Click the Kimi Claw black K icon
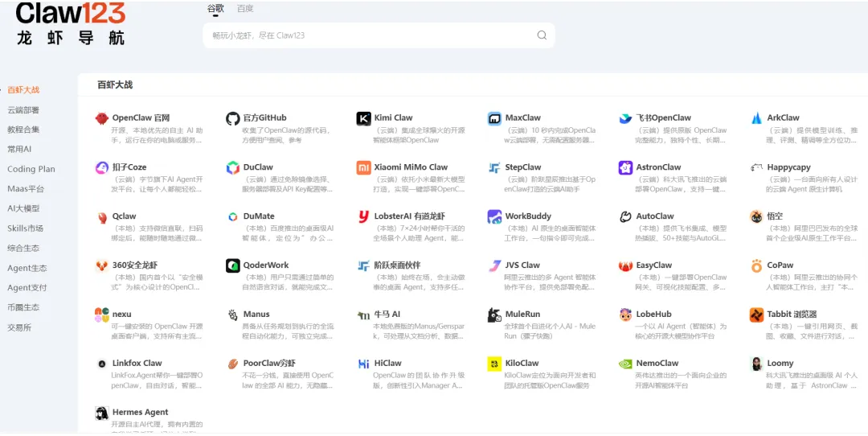 [364, 118]
